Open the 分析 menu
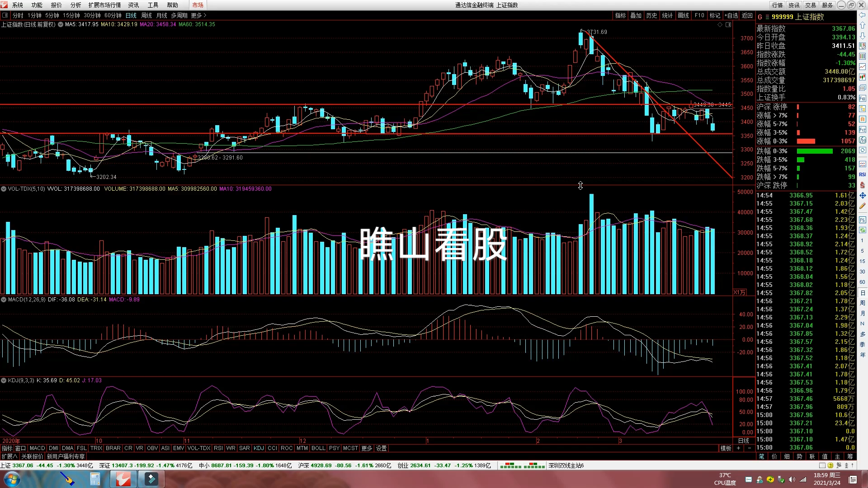 (76, 5)
